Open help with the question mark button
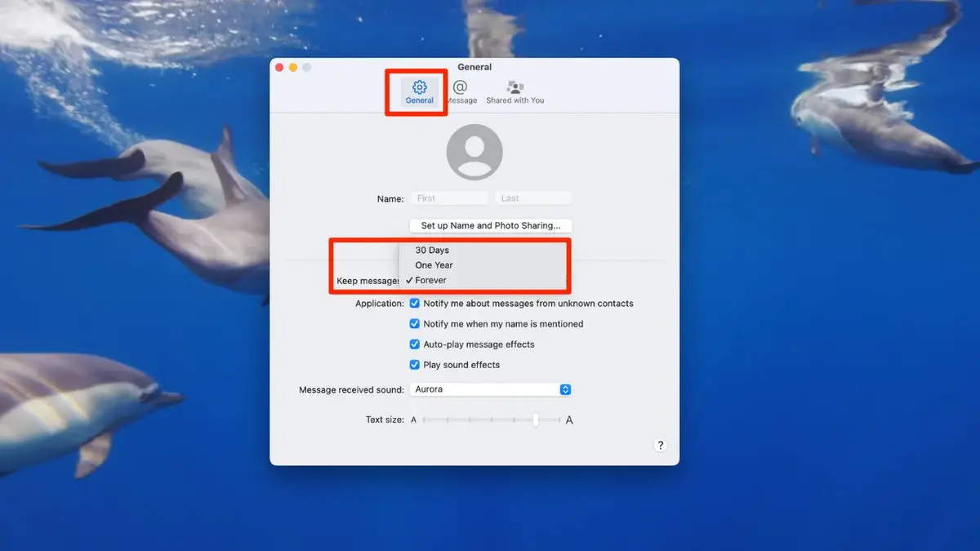The image size is (980, 551). click(x=660, y=445)
